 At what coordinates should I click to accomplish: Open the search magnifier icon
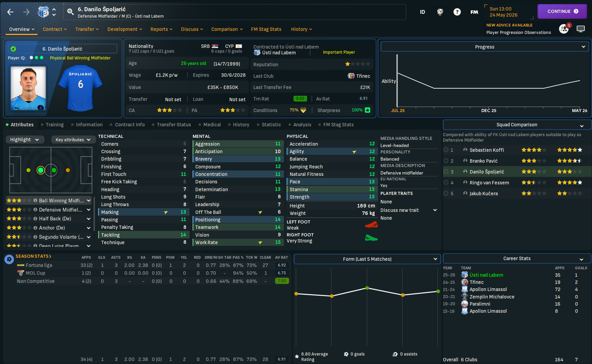70,12
